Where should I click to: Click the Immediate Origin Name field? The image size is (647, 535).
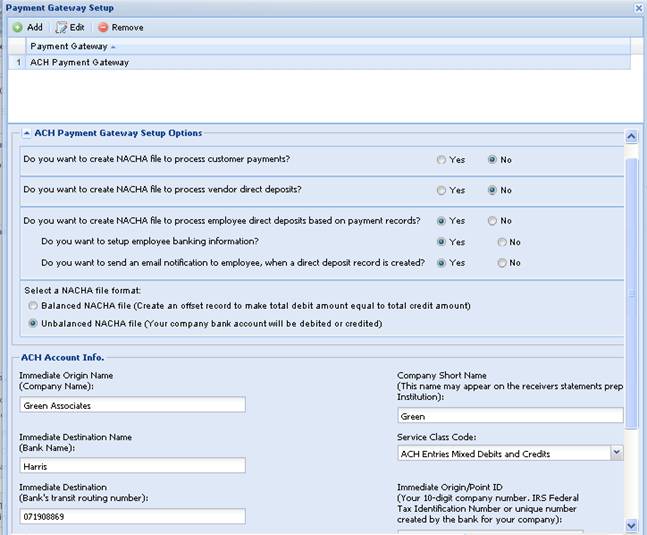coord(132,405)
